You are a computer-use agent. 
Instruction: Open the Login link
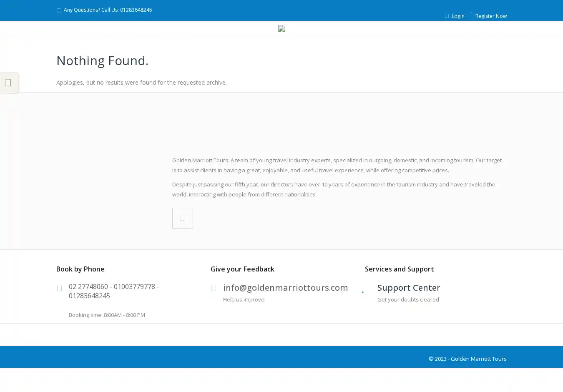pyautogui.click(x=457, y=16)
